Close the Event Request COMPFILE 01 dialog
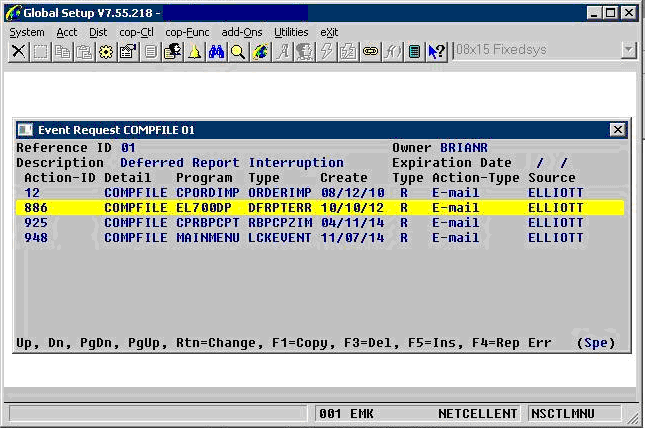The image size is (645, 428). pyautogui.click(x=617, y=130)
